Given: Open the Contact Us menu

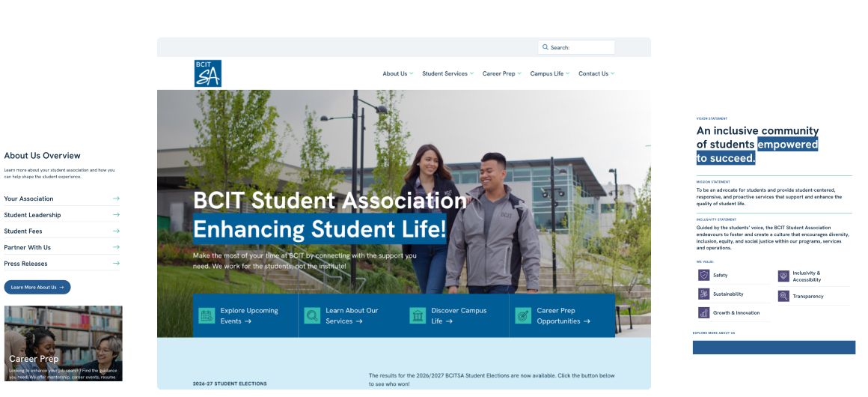Looking at the screenshot, I should point(596,73).
